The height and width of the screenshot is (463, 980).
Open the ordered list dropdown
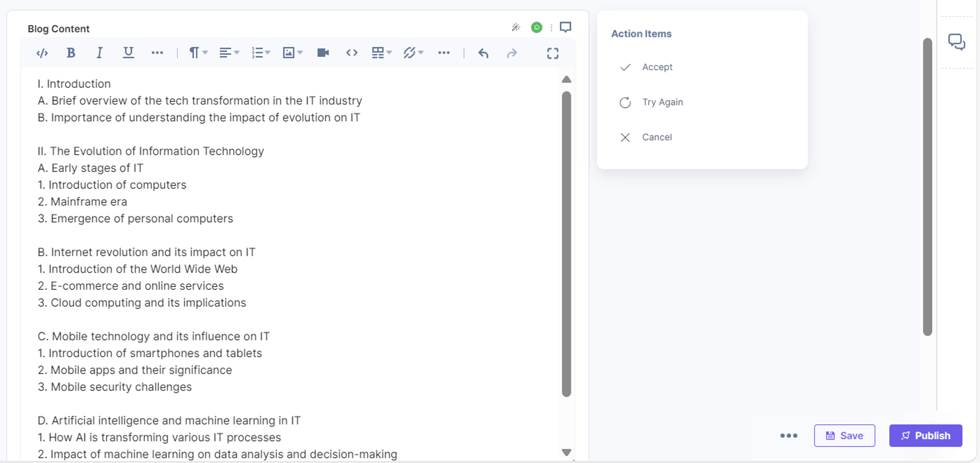(261, 53)
